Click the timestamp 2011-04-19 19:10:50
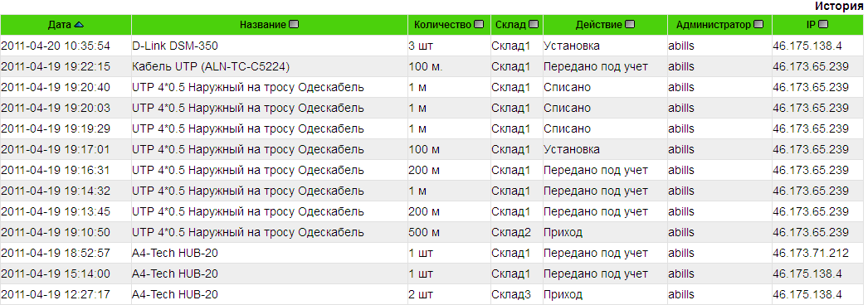The image size is (868, 305). [x=56, y=233]
